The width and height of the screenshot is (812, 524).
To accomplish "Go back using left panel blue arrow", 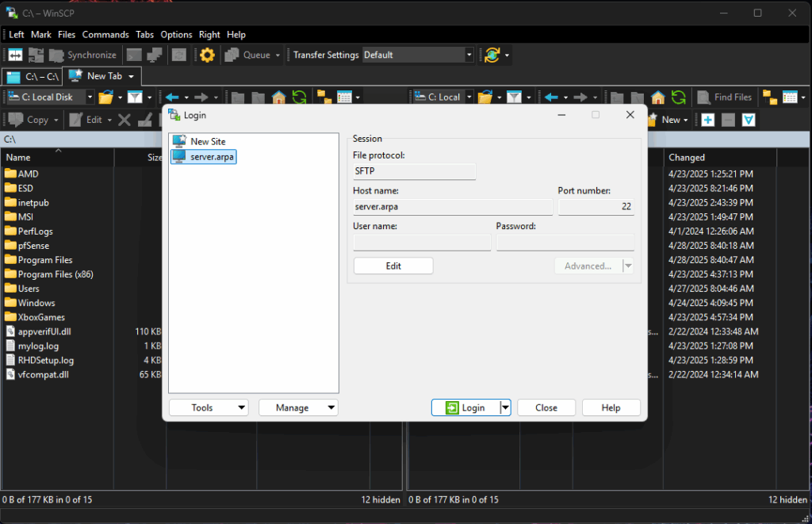I will coord(172,97).
